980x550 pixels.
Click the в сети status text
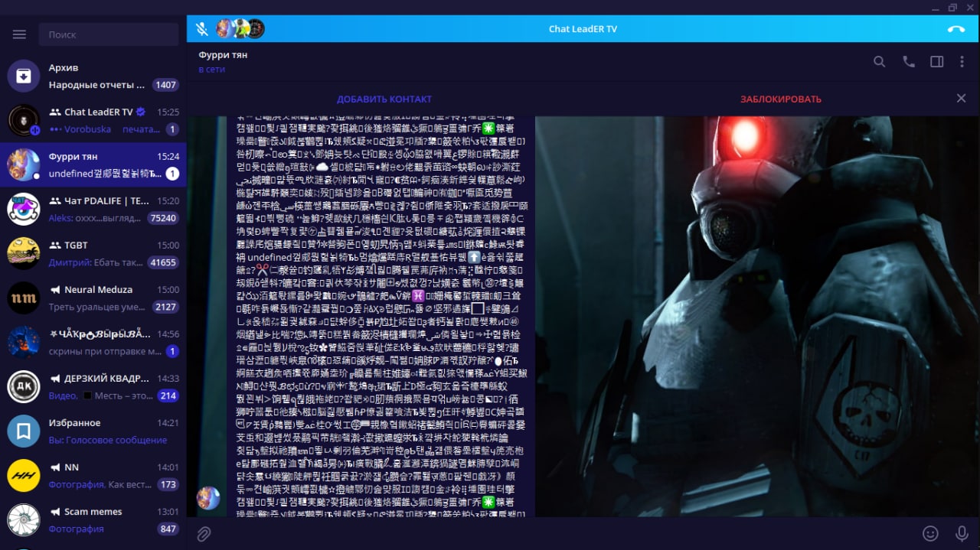click(x=212, y=70)
